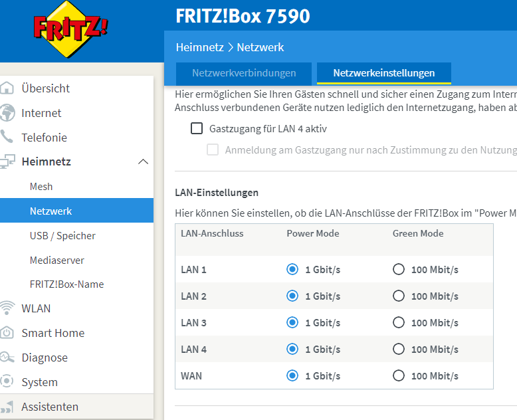Select 100 Mbit/s for LAN 1

click(x=399, y=269)
